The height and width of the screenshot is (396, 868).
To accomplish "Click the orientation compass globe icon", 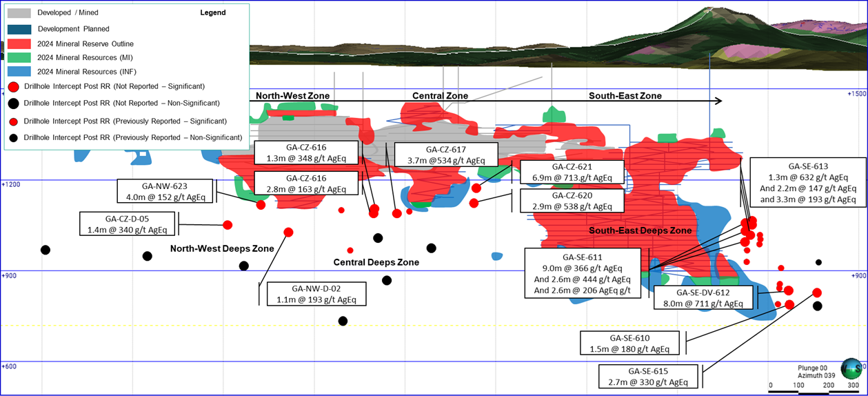I will pyautogui.click(x=852, y=368).
